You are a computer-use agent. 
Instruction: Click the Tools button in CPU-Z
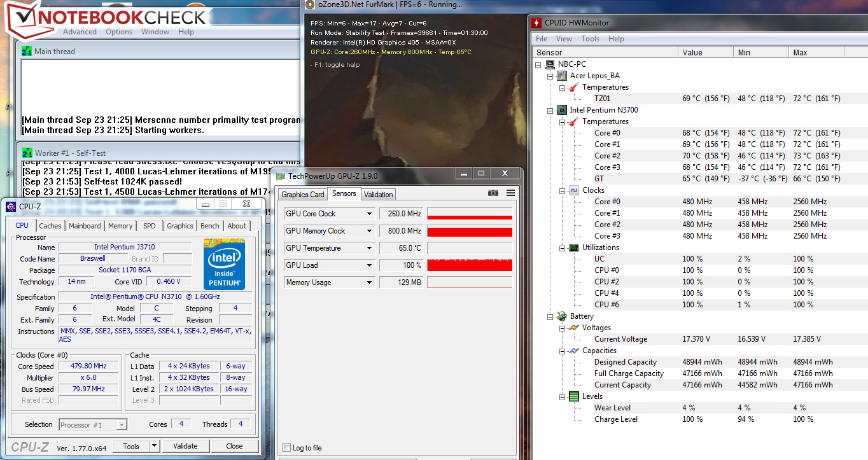[x=131, y=446]
